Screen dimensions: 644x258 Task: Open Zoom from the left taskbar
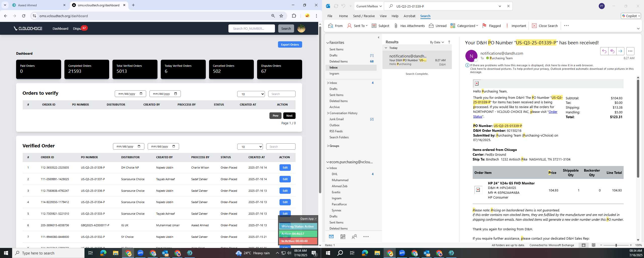pos(140,253)
